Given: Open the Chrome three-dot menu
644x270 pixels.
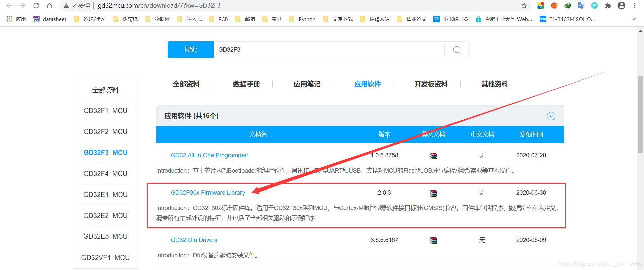Looking at the screenshot, I should click(635, 6).
